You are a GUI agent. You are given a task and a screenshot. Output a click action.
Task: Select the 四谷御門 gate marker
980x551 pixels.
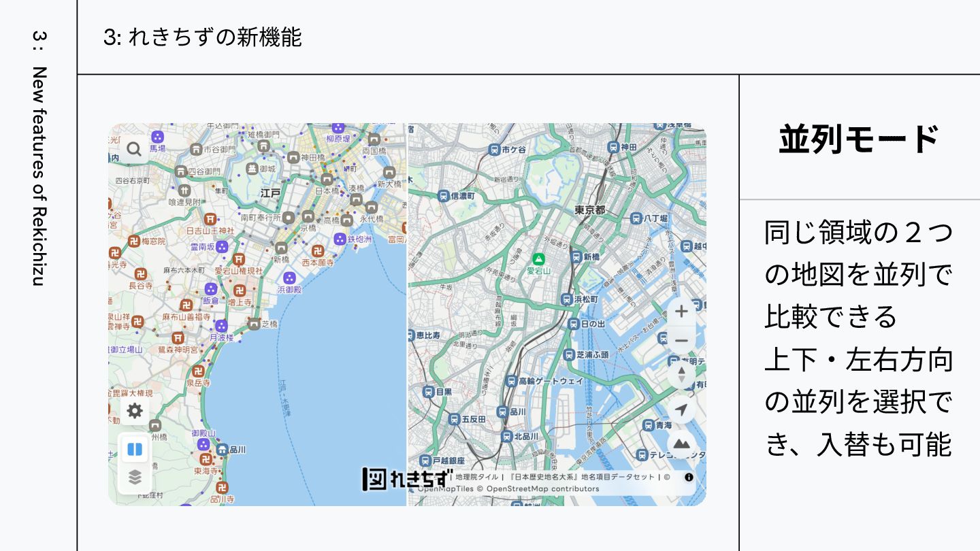181,171
